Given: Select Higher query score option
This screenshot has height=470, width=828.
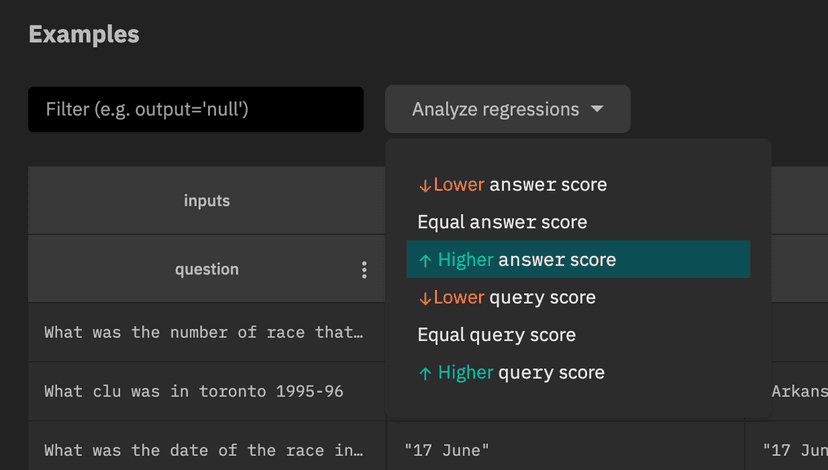Looking at the screenshot, I should pos(511,372).
